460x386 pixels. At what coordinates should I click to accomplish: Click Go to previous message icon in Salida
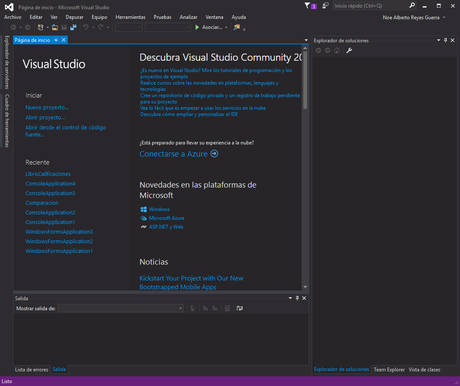pyautogui.click(x=205, y=308)
